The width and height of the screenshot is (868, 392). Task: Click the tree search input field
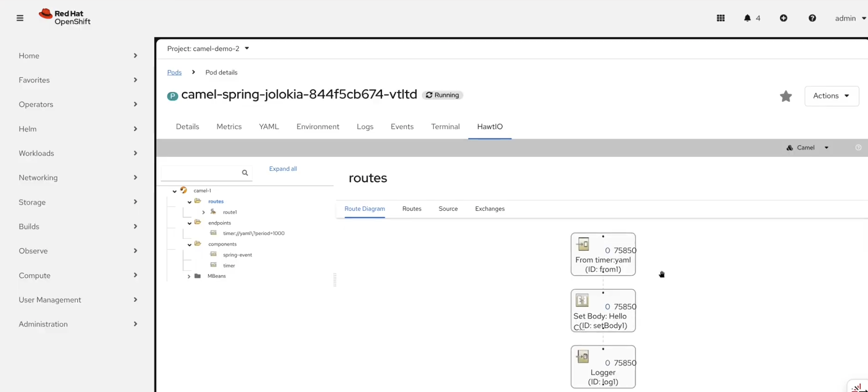(x=201, y=173)
